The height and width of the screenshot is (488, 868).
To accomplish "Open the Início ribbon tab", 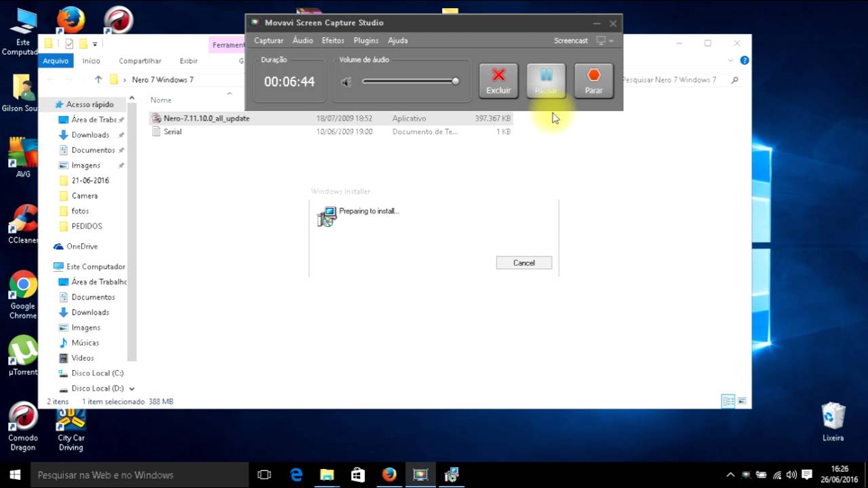I will point(91,61).
